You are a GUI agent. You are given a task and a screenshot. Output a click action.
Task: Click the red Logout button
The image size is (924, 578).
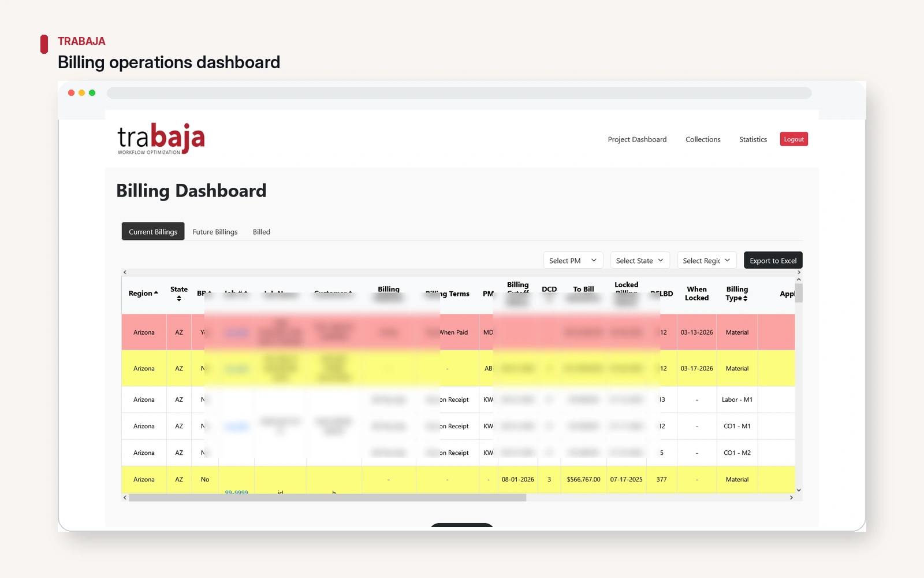coord(793,139)
